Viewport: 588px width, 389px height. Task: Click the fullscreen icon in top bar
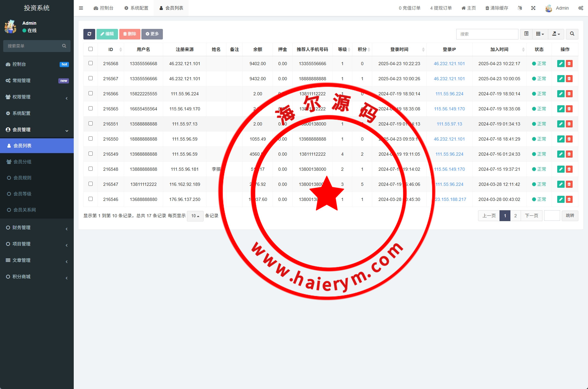(533, 8)
